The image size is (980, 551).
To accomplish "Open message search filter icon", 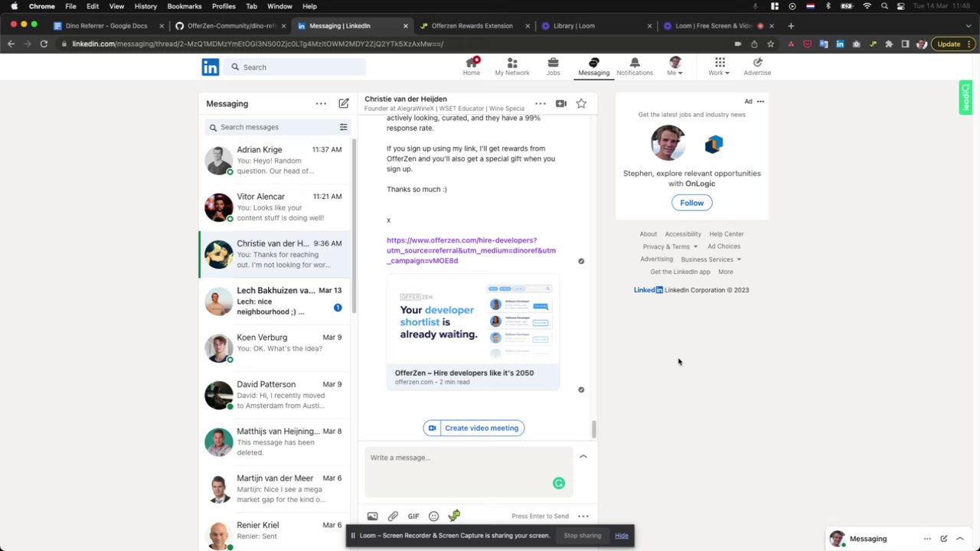I will 343,127.
